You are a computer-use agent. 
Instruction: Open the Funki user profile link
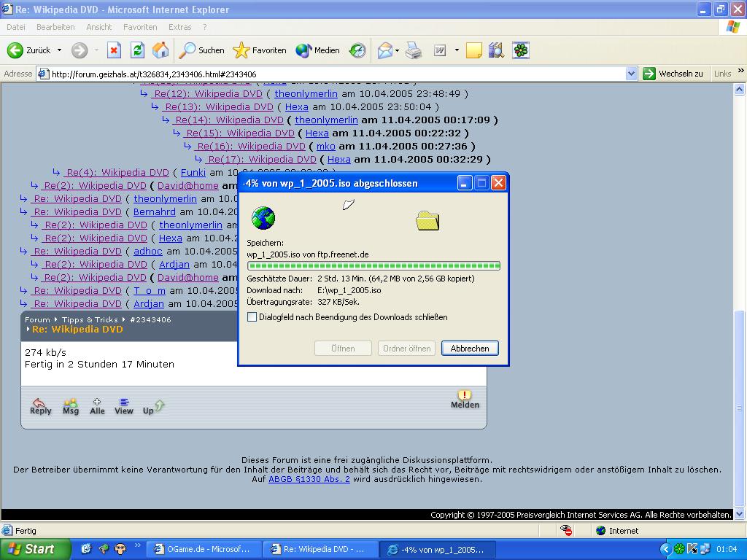(193, 172)
